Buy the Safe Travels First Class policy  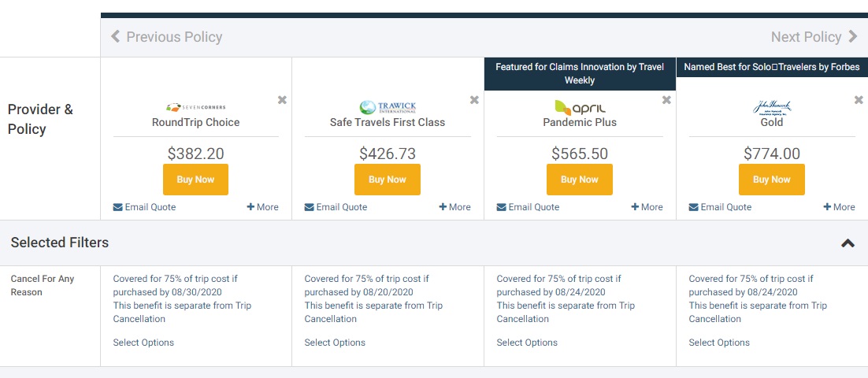(388, 180)
